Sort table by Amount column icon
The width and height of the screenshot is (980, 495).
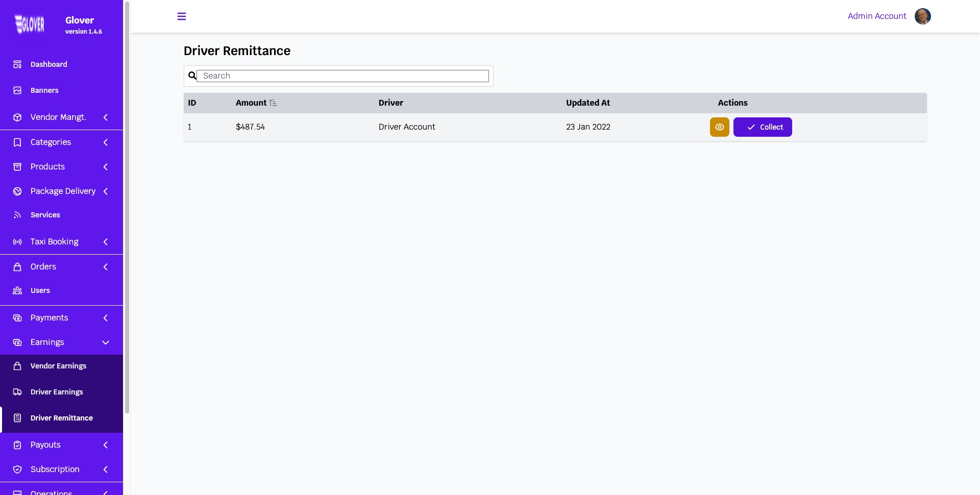(x=273, y=103)
